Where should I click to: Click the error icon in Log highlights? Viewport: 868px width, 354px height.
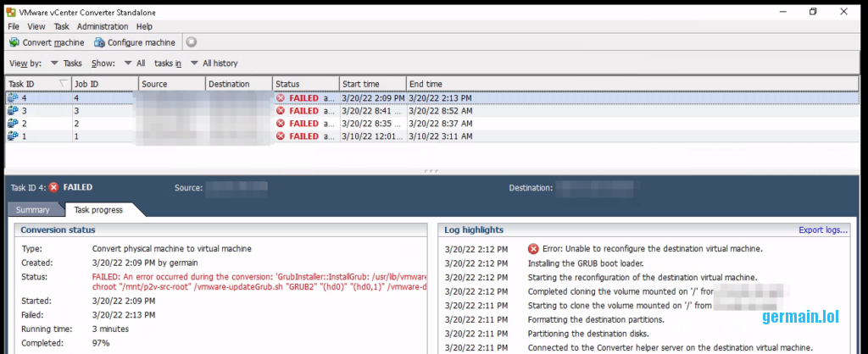(533, 249)
